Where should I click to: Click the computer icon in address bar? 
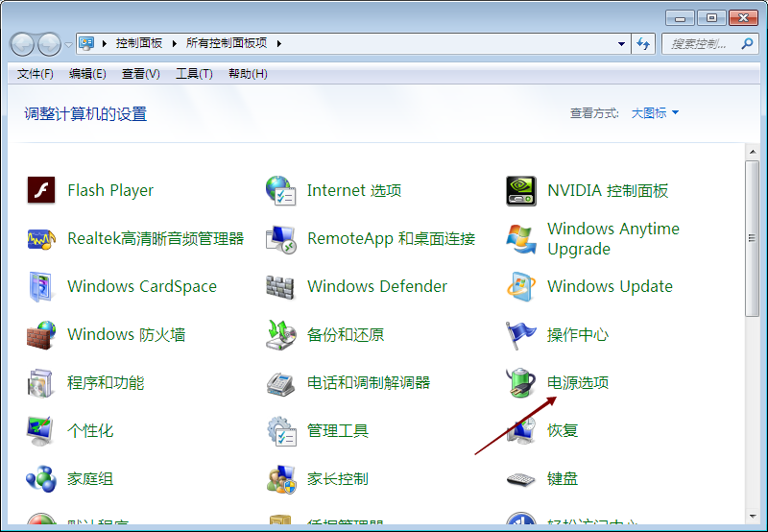86,43
